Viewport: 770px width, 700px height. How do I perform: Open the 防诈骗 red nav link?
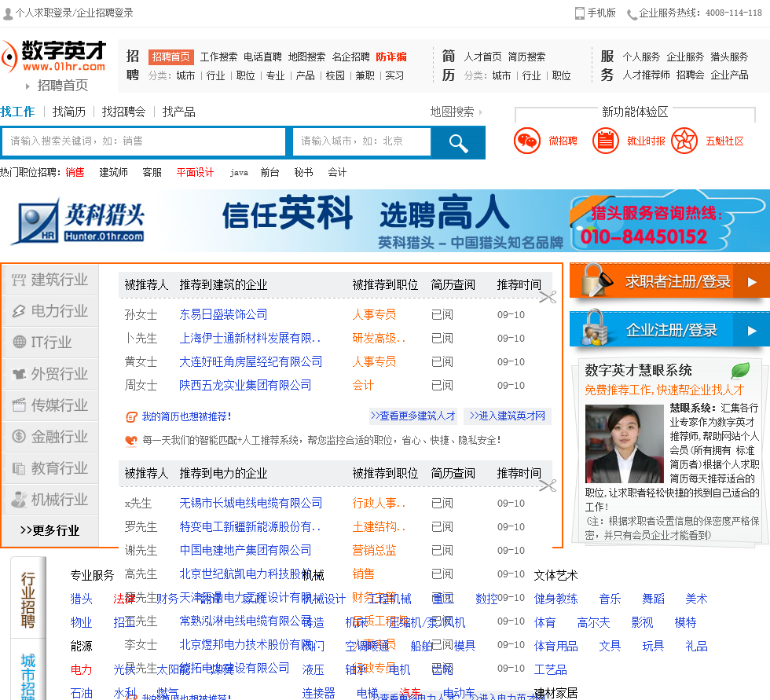click(391, 57)
